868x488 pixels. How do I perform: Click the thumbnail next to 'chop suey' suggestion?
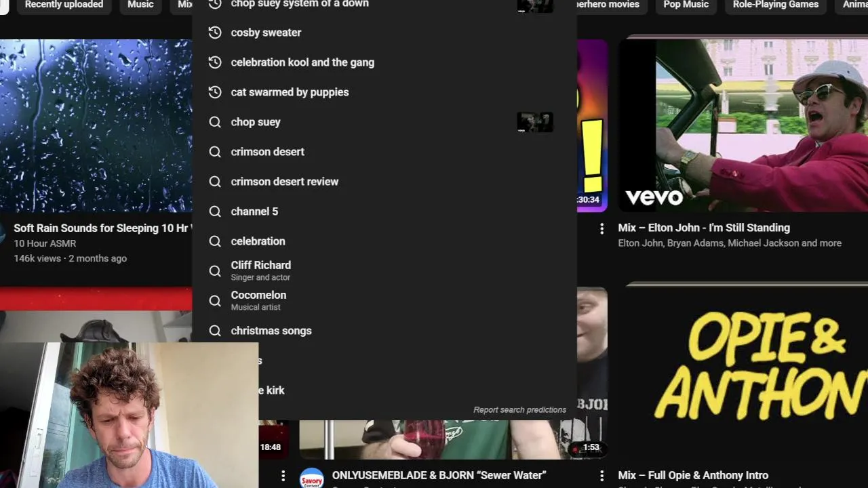(535, 122)
